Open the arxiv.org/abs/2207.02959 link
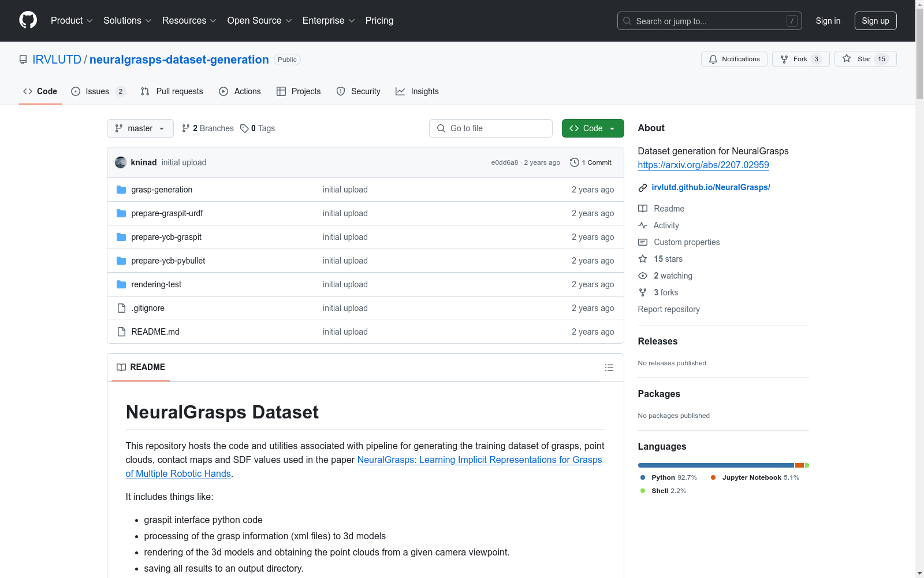This screenshot has width=924, height=578. [703, 165]
